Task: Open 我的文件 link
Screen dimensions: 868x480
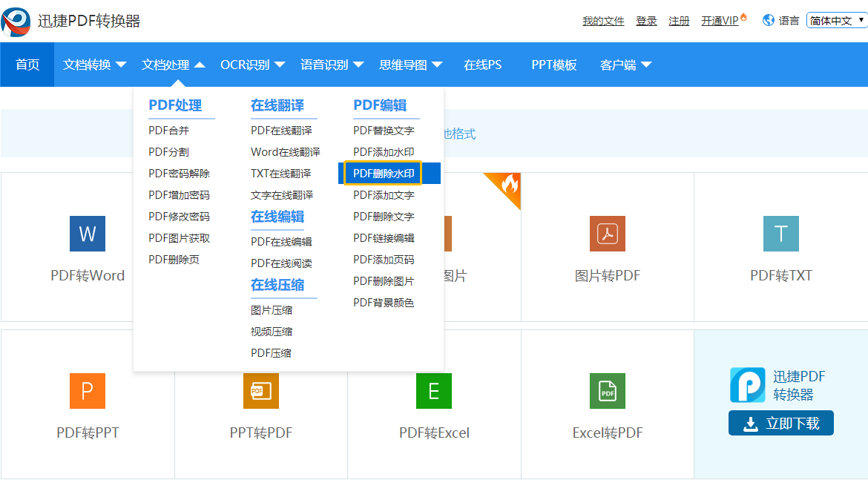Action: (x=603, y=21)
